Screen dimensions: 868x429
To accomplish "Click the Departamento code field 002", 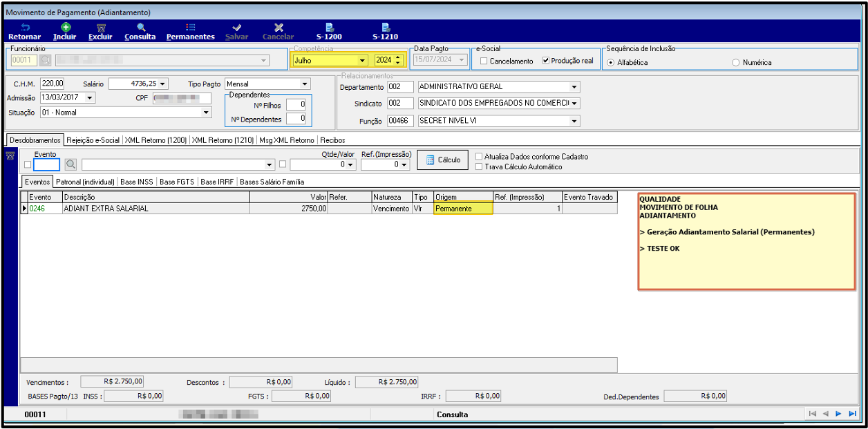I will 400,87.
